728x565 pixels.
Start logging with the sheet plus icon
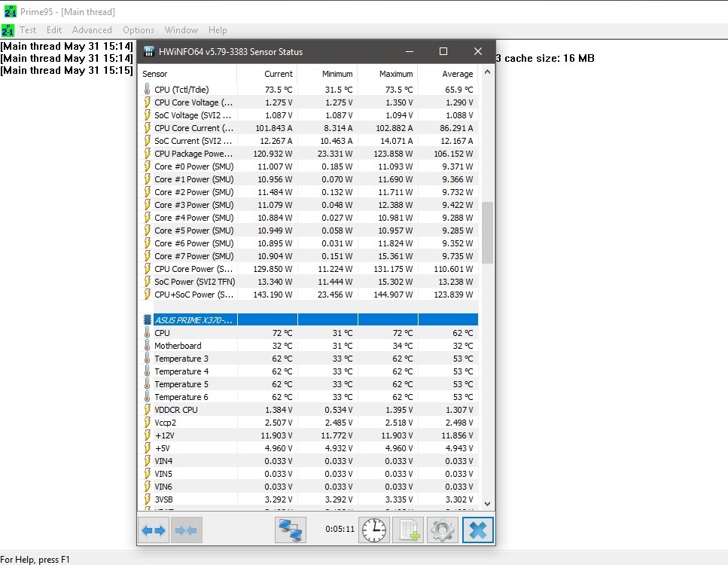click(x=408, y=530)
